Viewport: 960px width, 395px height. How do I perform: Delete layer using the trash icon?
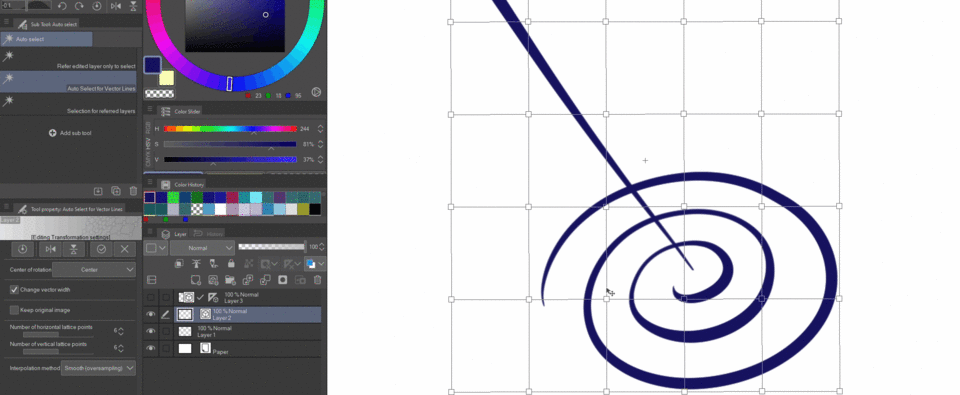(x=317, y=280)
